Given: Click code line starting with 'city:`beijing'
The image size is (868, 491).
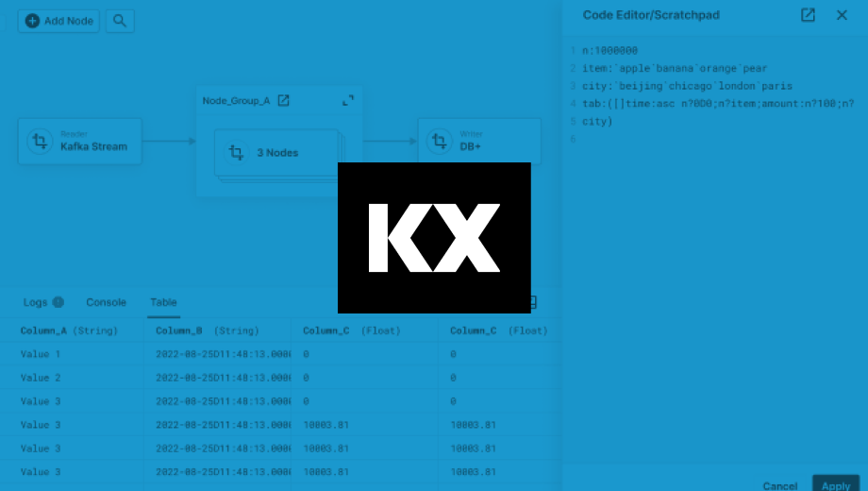Looking at the screenshot, I should click(x=687, y=86).
